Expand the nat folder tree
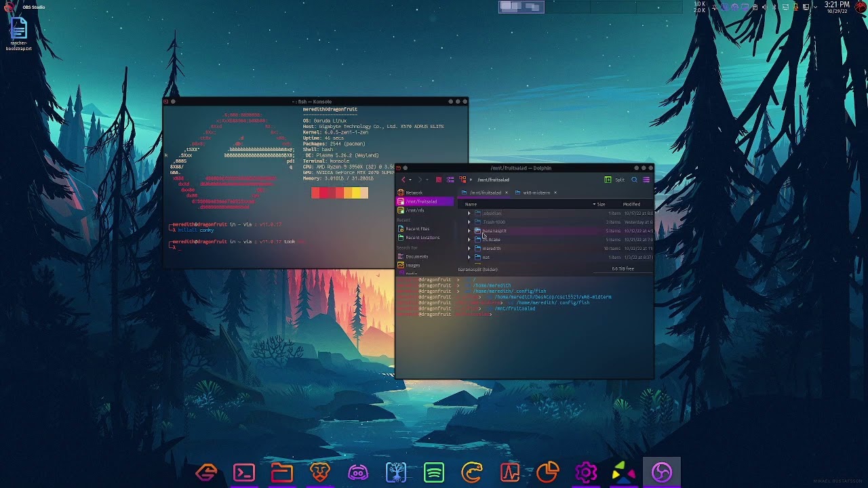 tap(469, 257)
